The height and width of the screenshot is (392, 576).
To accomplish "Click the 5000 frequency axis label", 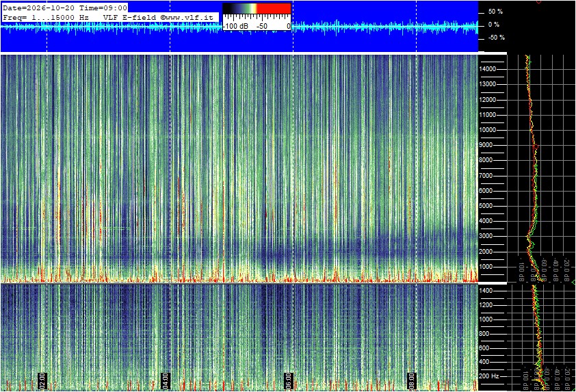I will click(x=486, y=206).
